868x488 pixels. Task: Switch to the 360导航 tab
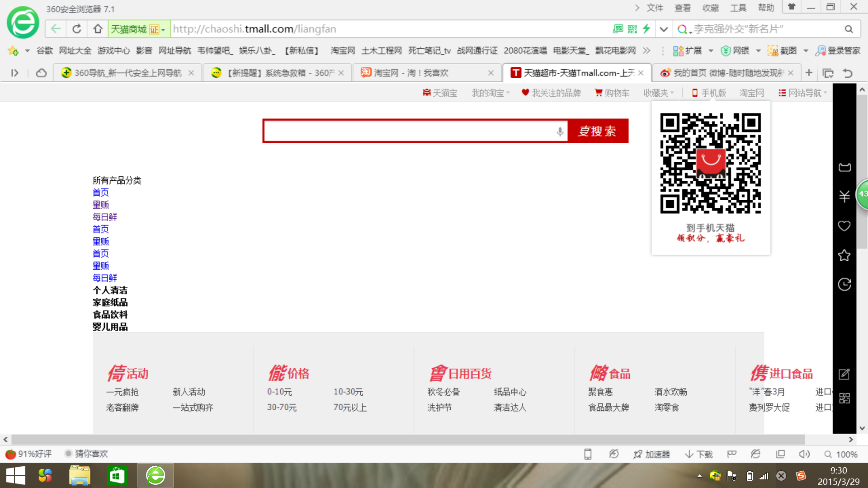pyautogui.click(x=127, y=73)
